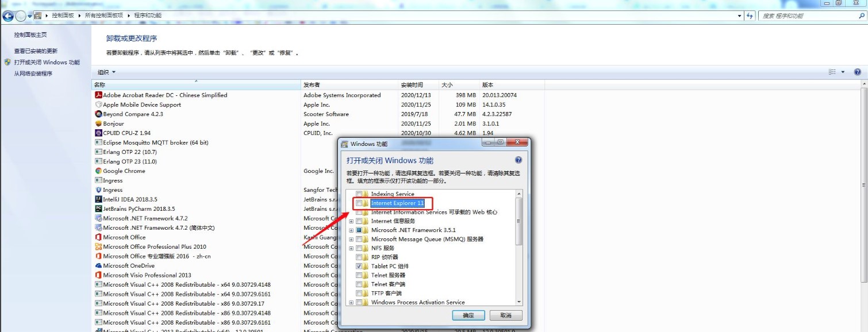The height and width of the screenshot is (332, 868).
Task: Sort by 名称 column header
Action: point(196,84)
